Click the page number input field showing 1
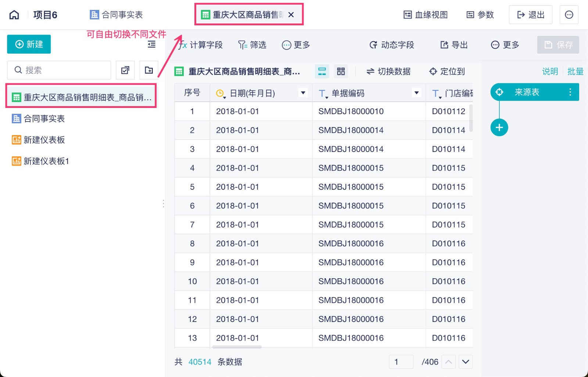The image size is (588, 377). (x=401, y=362)
